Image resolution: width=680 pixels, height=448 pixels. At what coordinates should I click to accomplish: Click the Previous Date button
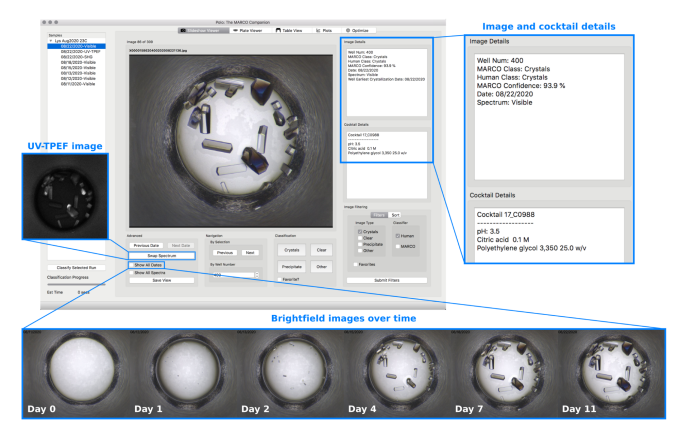tap(147, 245)
